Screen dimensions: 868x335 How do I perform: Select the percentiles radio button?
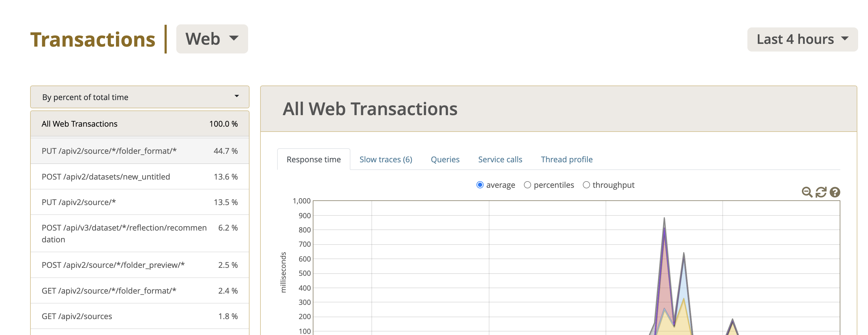point(527,185)
